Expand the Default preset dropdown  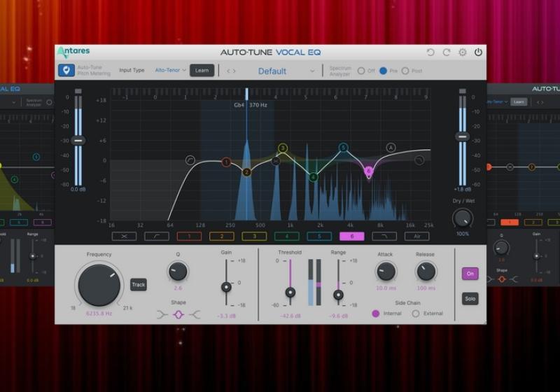tap(312, 71)
